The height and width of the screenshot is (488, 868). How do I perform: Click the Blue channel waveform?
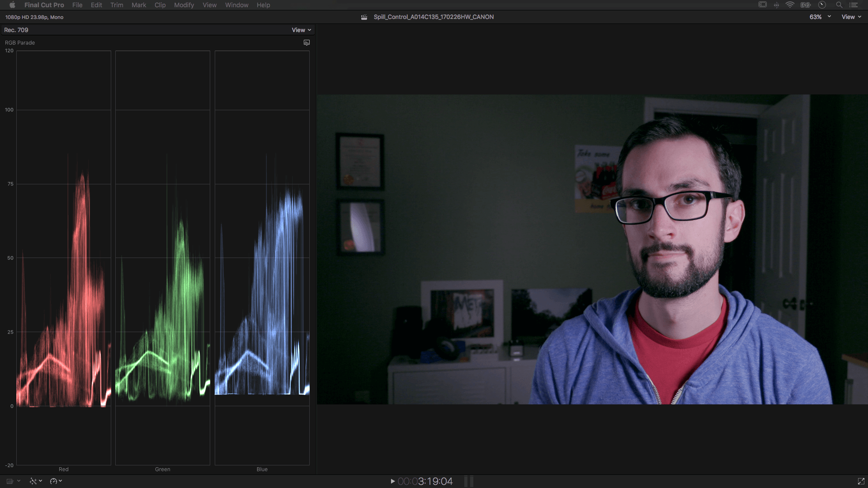pos(262,258)
